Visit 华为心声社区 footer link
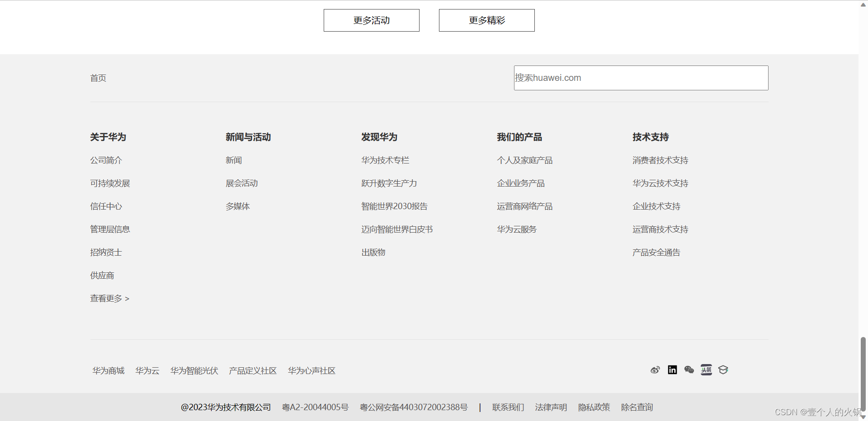Screen dimensions: 868x421 311,371
